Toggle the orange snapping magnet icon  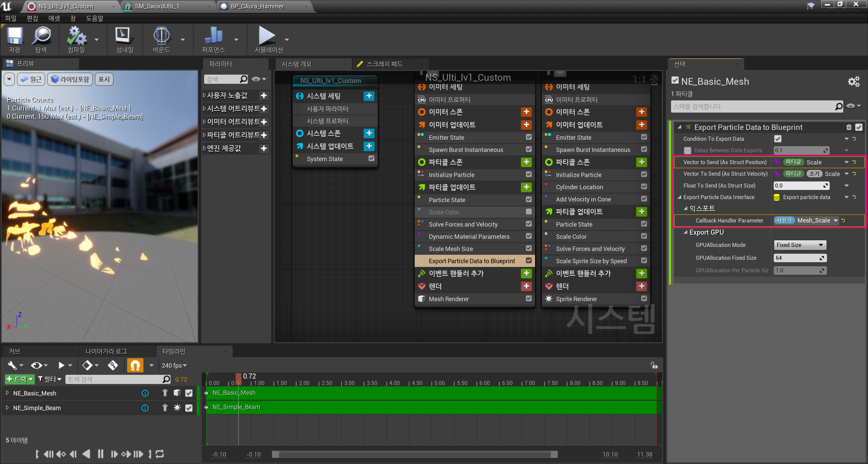click(135, 365)
